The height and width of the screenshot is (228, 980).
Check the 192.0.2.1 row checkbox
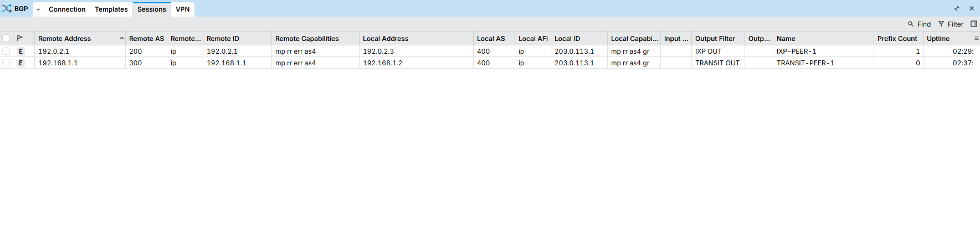click(x=6, y=51)
